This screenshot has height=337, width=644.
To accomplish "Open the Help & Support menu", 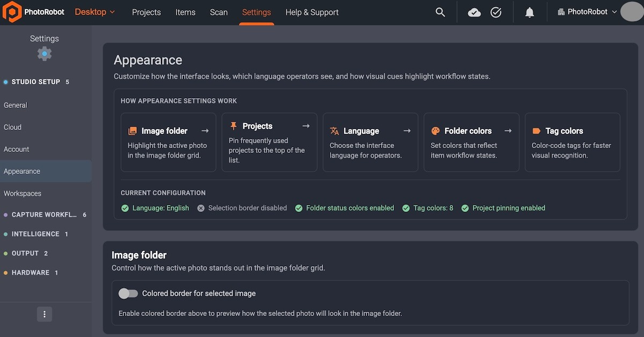I will point(312,12).
